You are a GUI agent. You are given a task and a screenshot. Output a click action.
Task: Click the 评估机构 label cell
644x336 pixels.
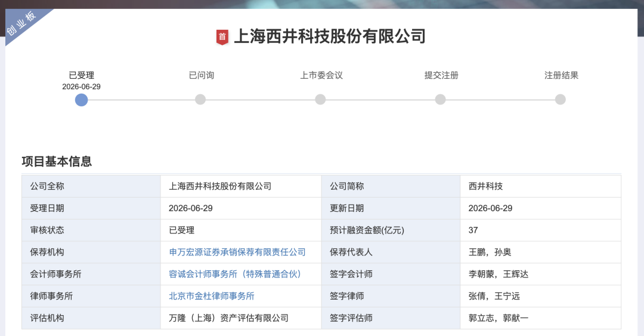tap(91, 318)
